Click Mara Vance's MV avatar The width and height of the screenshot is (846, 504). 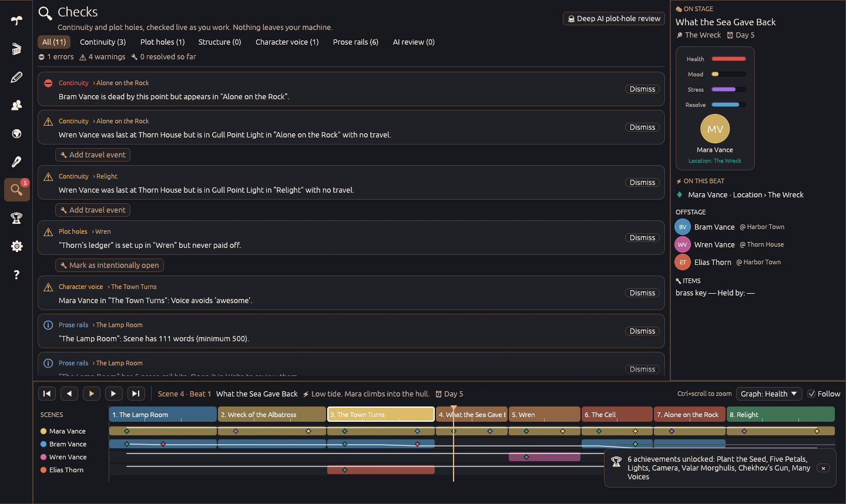pos(715,129)
